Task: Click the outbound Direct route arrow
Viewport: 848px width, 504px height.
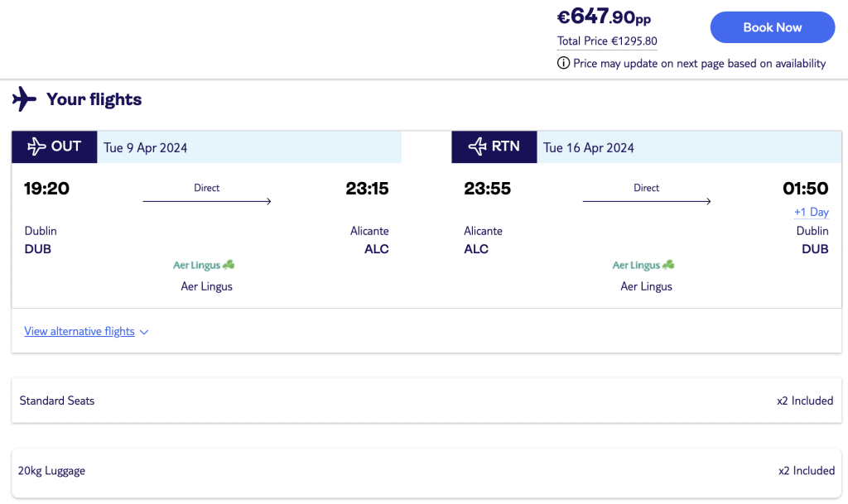Action: tap(207, 201)
